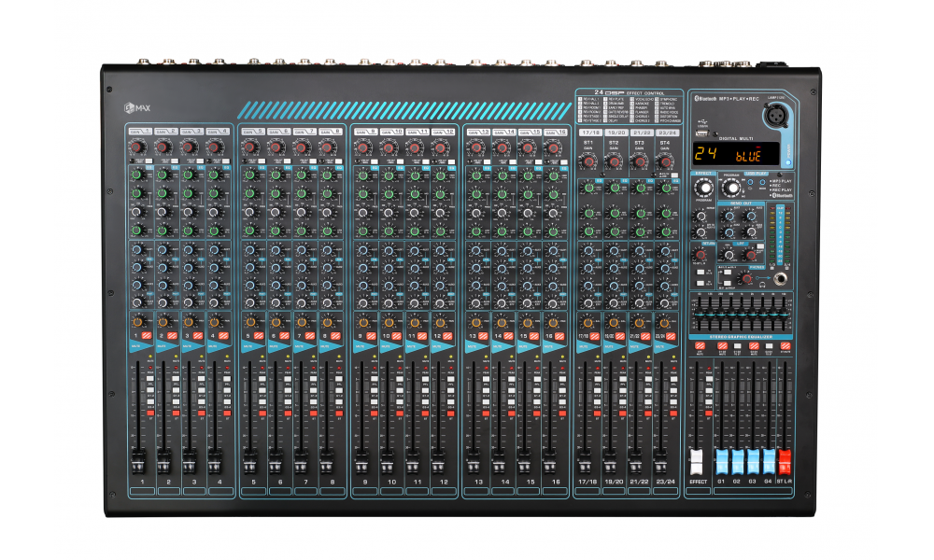Screen dimensions: 934x560
Task: Adjust the PROGRAM knob in Digital Multi section
Action: click(730, 187)
